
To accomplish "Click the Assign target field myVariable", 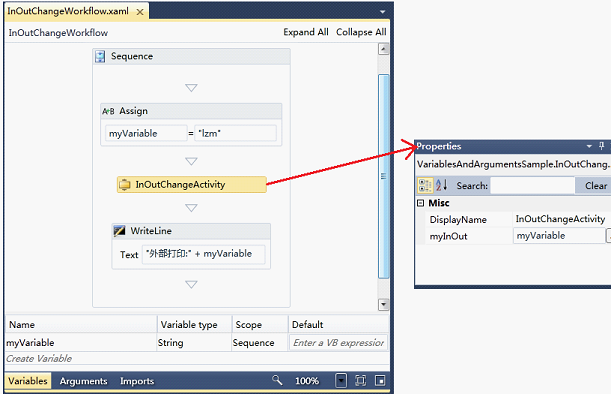I will (146, 133).
